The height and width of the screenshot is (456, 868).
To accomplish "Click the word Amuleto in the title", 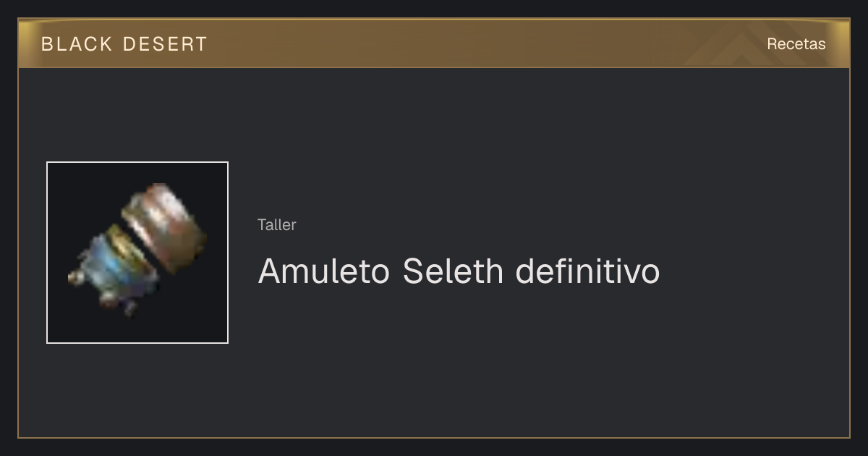I will tap(324, 271).
